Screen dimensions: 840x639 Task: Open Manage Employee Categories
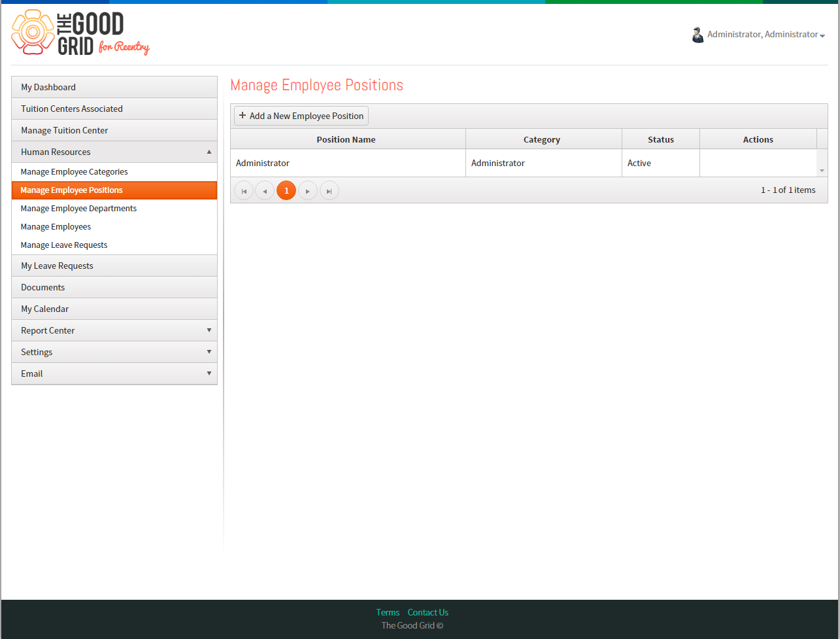click(x=114, y=172)
